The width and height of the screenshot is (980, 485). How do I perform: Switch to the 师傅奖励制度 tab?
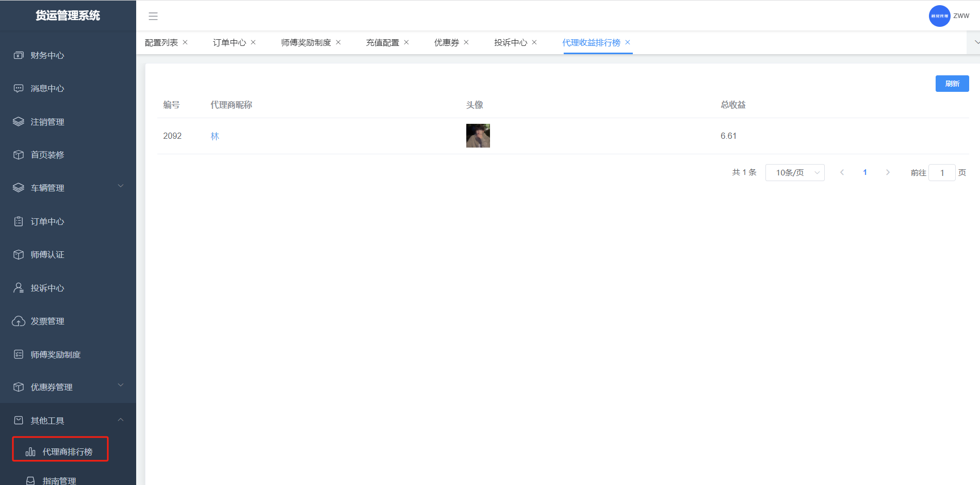[306, 42]
